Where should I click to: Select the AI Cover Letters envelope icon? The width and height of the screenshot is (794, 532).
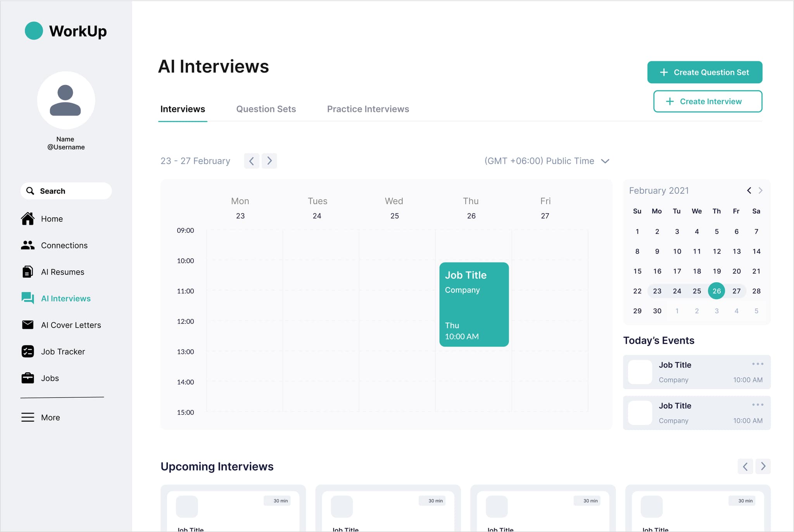coord(28,325)
